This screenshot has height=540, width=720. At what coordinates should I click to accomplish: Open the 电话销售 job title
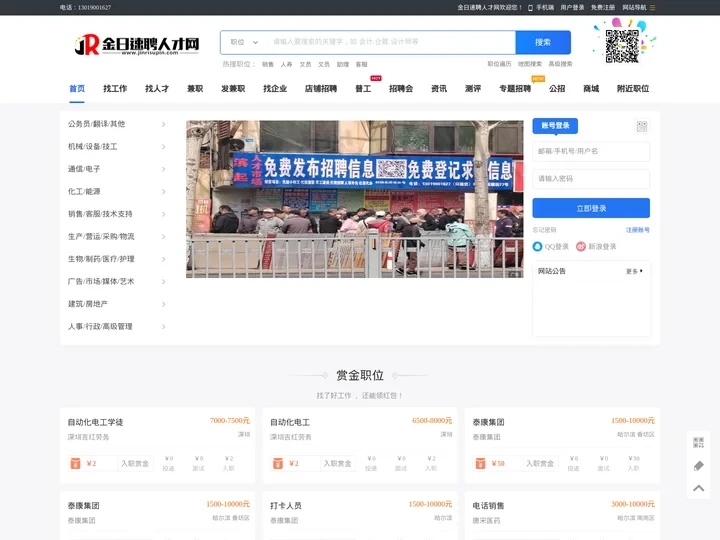[x=488, y=506]
